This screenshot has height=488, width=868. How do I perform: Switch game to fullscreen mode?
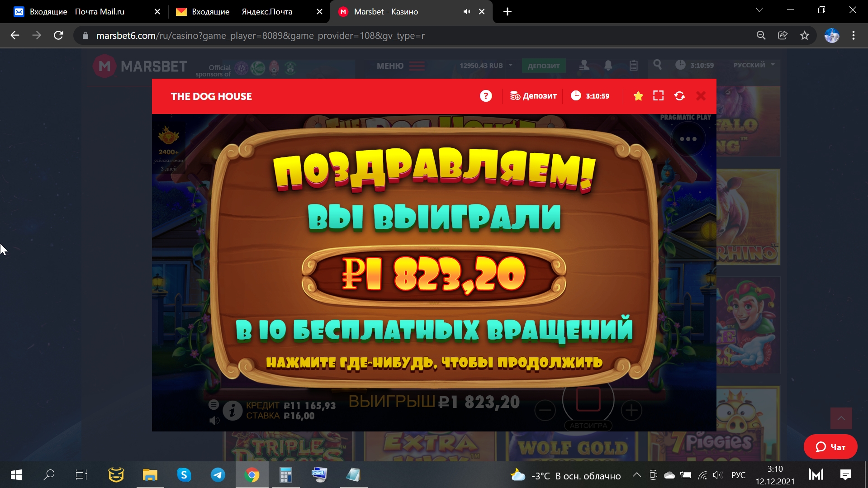(x=659, y=96)
